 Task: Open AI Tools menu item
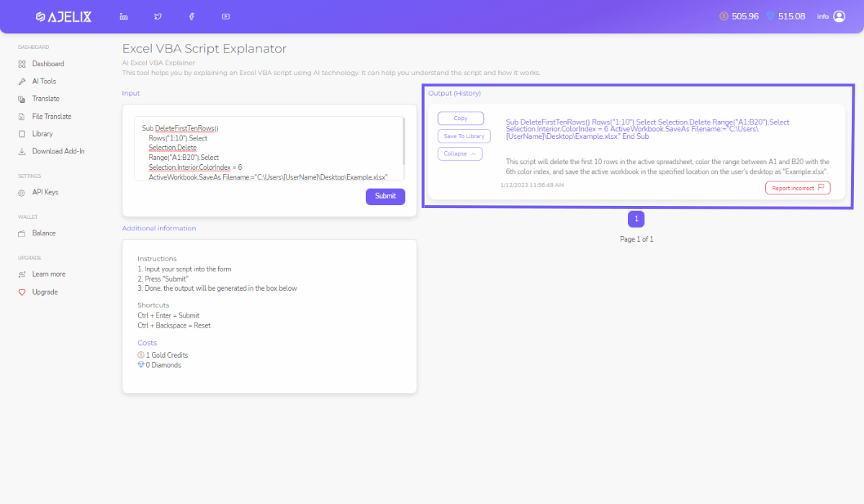(44, 81)
